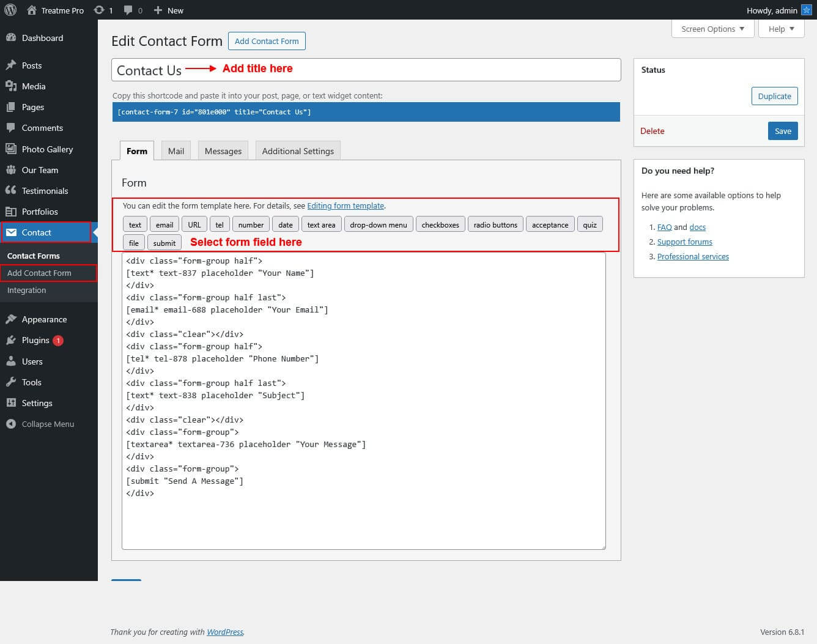The width and height of the screenshot is (817, 644).
Task: Click the WordPress logo icon
Action: pos(10,10)
